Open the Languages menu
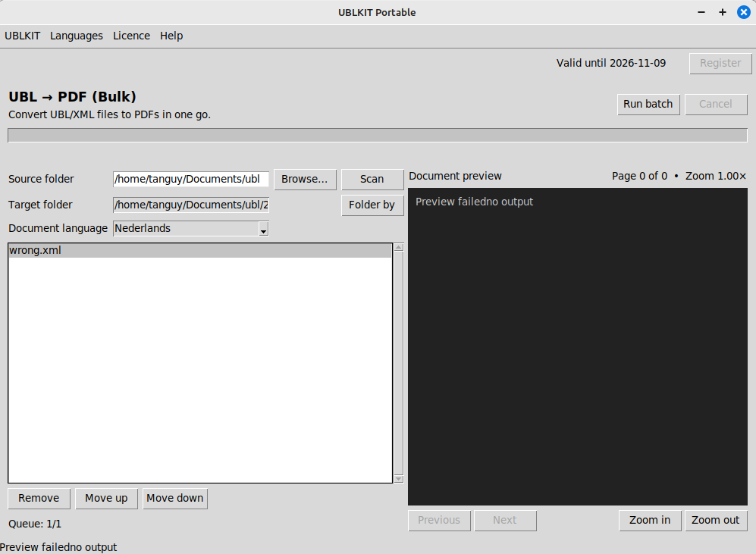 [x=76, y=36]
